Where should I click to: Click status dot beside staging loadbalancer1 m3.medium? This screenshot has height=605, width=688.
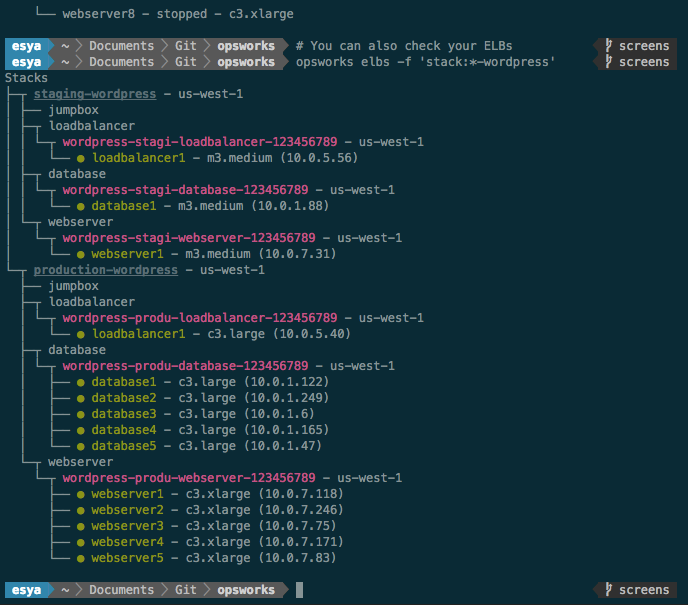(81, 159)
